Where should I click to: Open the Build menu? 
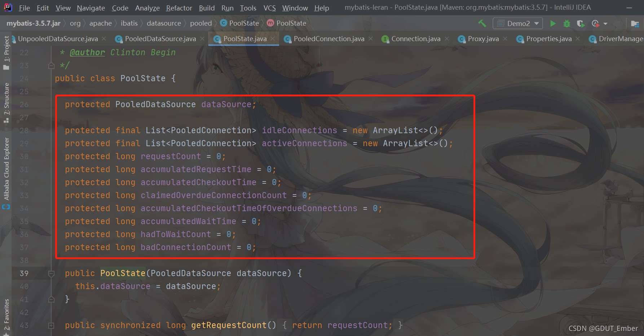207,8
